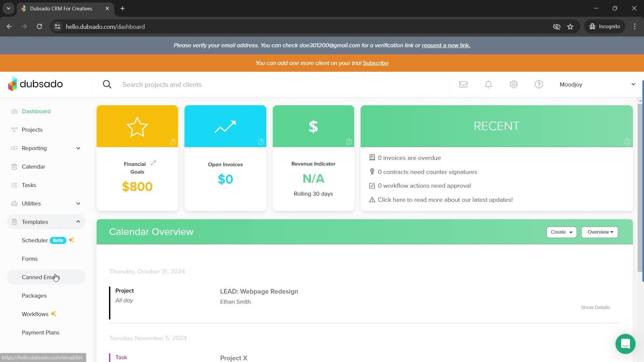
Task: Open Forms templates
Action: (x=30, y=259)
